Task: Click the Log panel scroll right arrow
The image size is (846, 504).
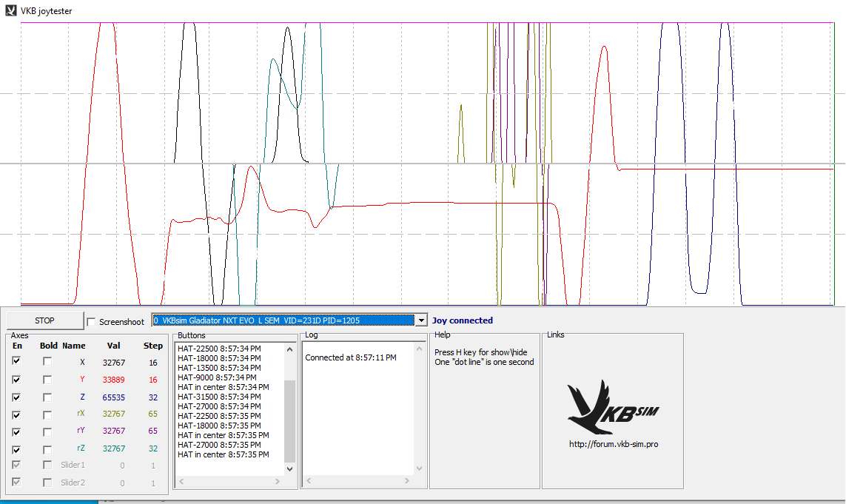Action: point(407,480)
